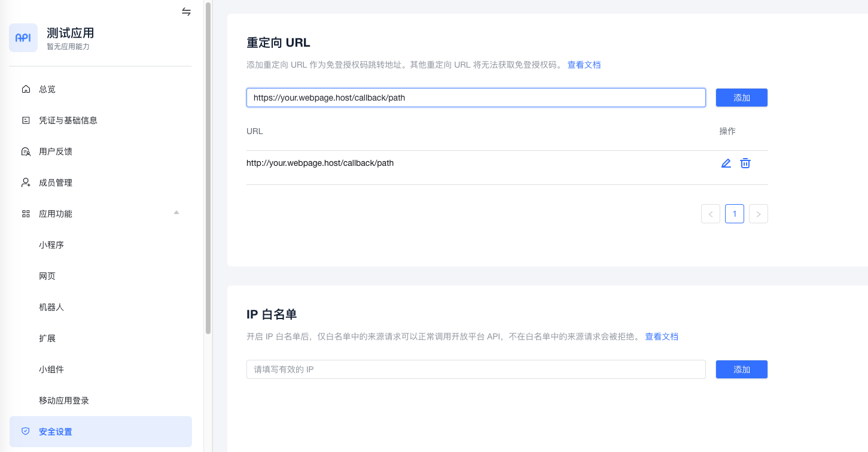Click the 安全设置 shield icon
This screenshot has height=452, width=868.
tap(25, 431)
